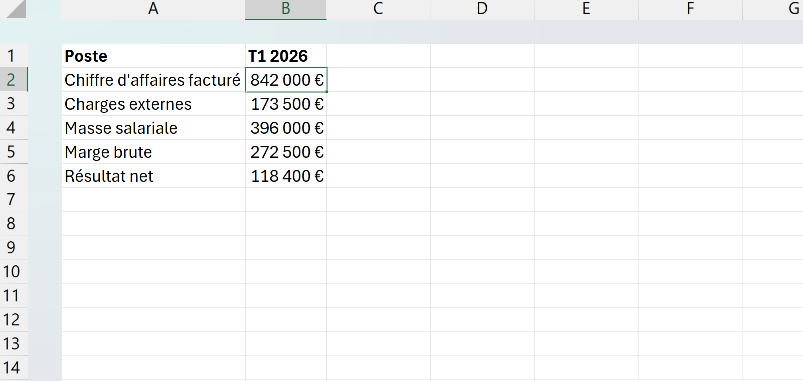Select row 6 header
The height and width of the screenshot is (381, 803).
tap(14, 176)
